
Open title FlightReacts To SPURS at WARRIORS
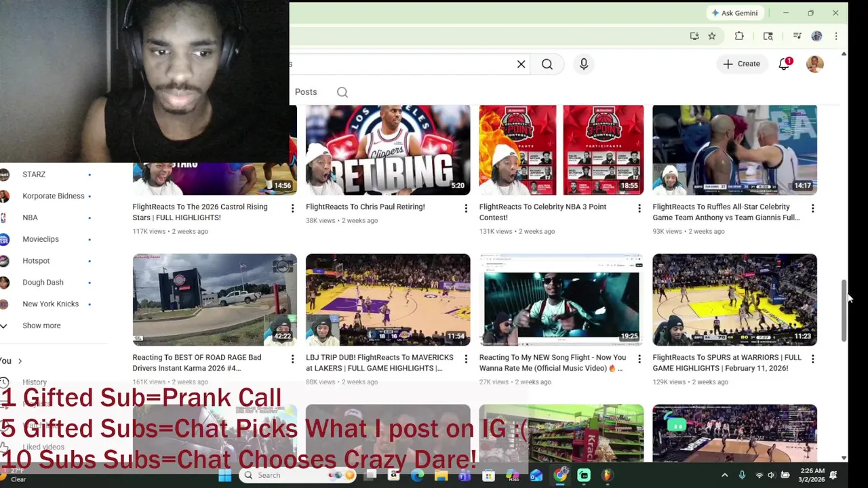(x=727, y=363)
